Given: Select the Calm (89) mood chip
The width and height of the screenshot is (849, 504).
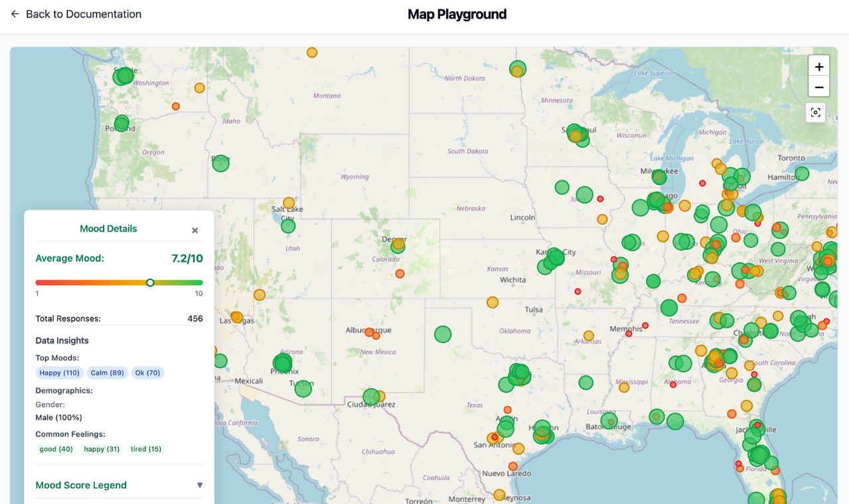Looking at the screenshot, I should [108, 373].
